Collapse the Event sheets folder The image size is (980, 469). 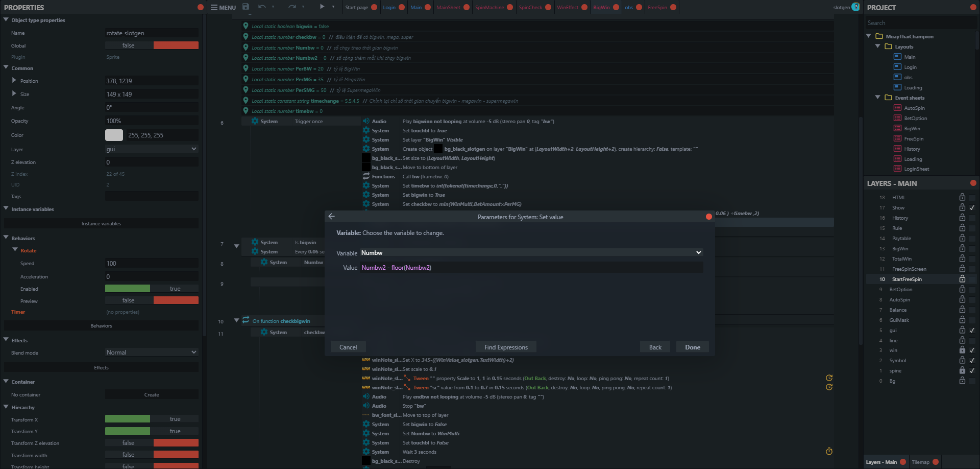click(878, 97)
